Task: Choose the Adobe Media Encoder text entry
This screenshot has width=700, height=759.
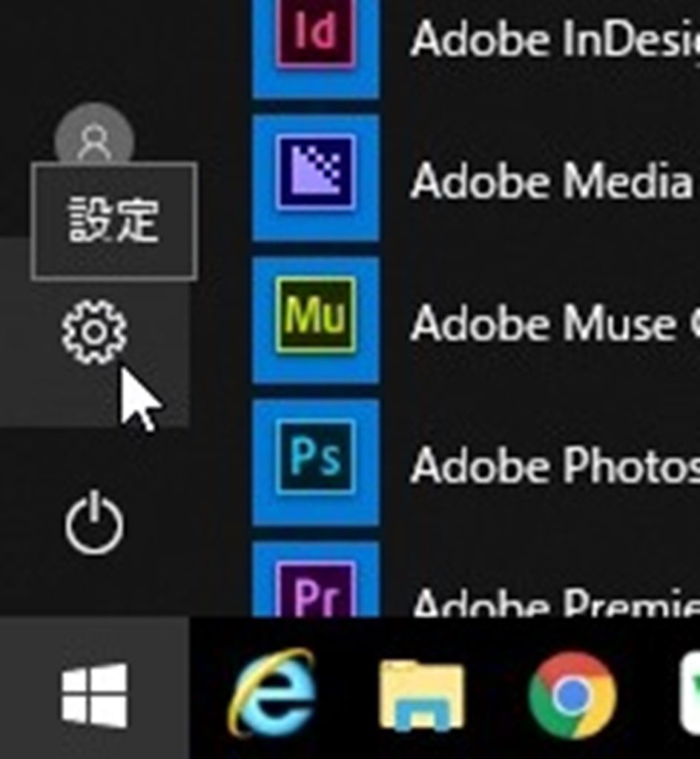Action: [552, 181]
